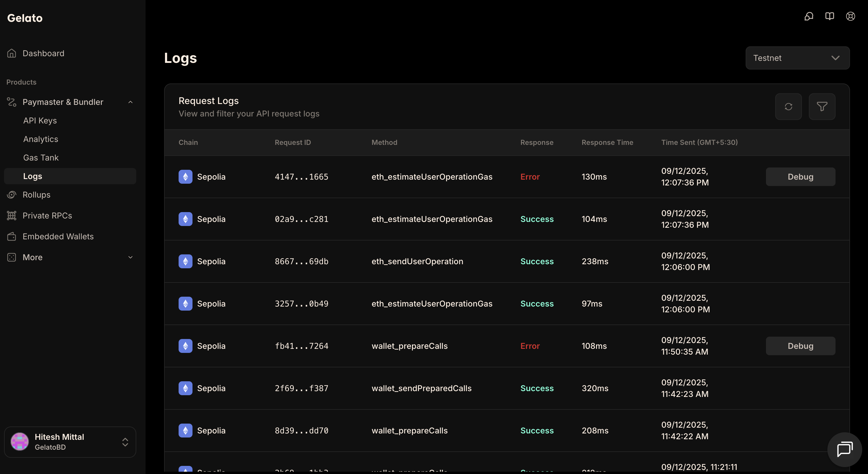Click the Response column header
Viewport: 868px width, 474px height.
click(537, 142)
